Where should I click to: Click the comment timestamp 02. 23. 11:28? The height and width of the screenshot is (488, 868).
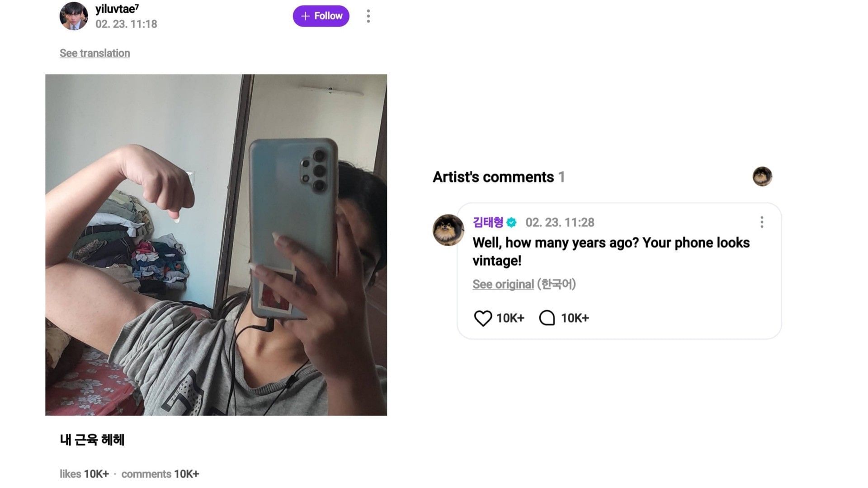coord(560,222)
